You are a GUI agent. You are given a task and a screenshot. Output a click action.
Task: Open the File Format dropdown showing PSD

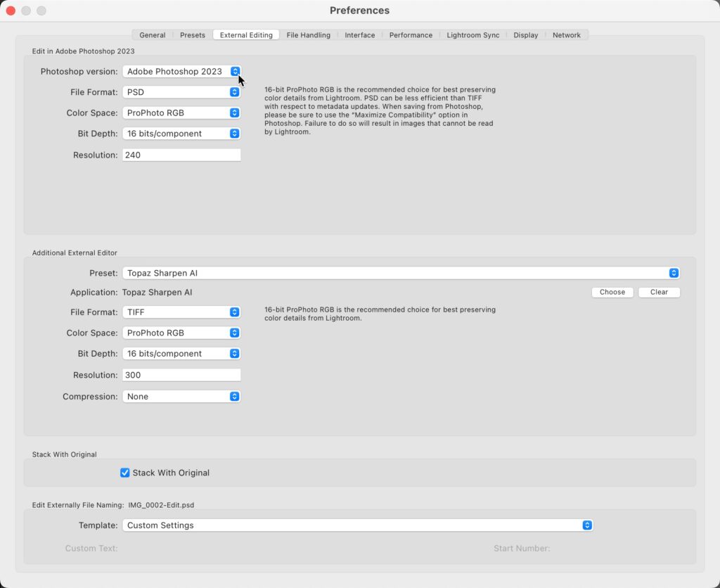[x=181, y=92]
